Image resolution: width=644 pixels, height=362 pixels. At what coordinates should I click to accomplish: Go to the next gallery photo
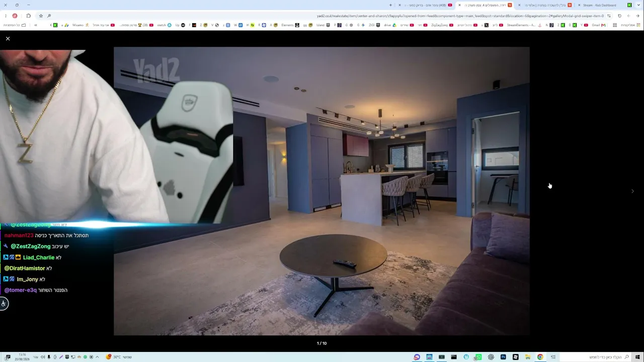pos(632,191)
